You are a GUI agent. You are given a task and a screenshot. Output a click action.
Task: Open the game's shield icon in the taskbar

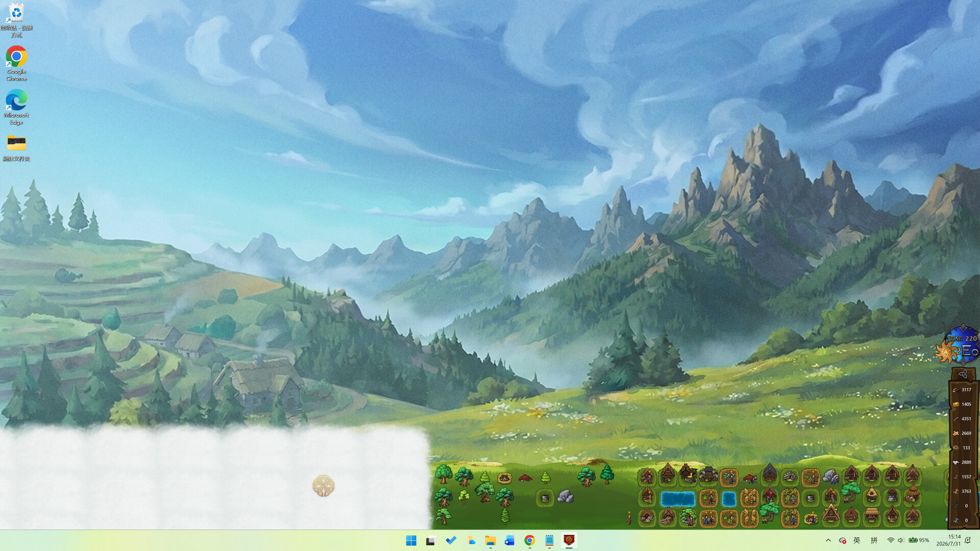click(569, 540)
